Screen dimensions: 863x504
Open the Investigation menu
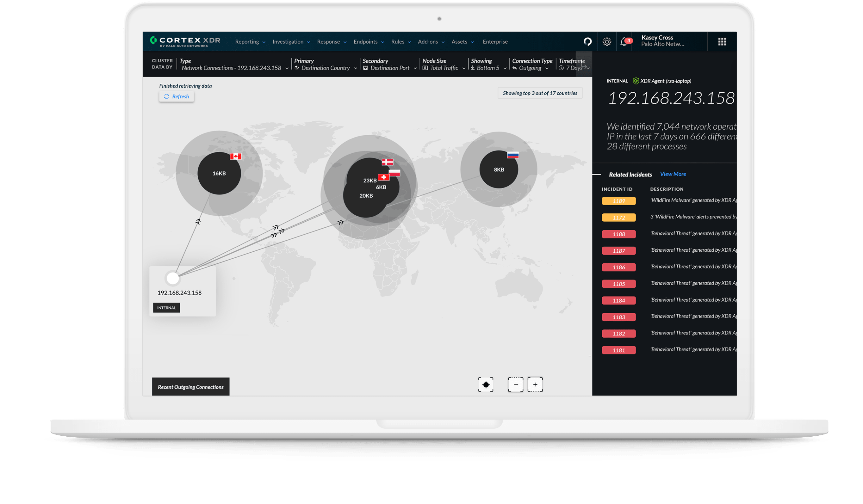[288, 41]
